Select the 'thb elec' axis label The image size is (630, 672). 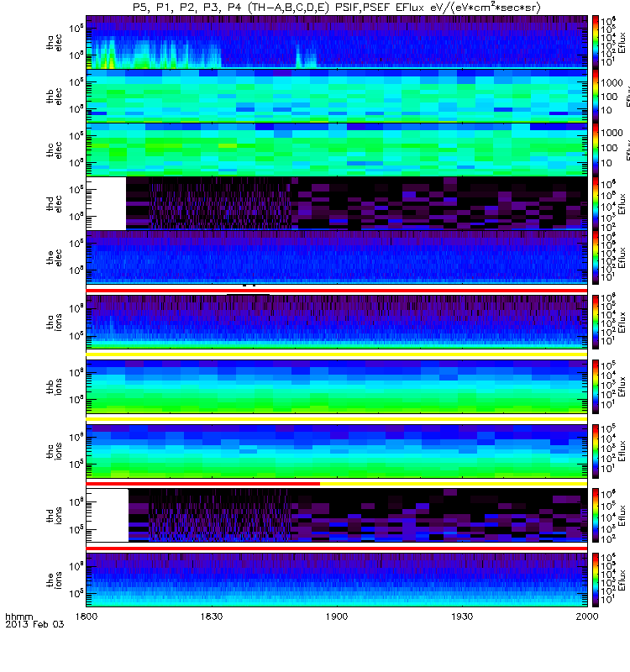tap(55, 96)
